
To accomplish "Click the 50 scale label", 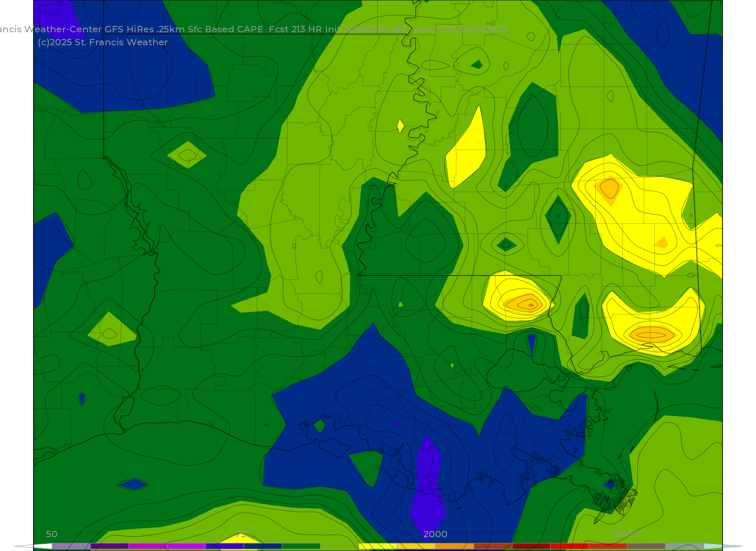I will [52, 534].
